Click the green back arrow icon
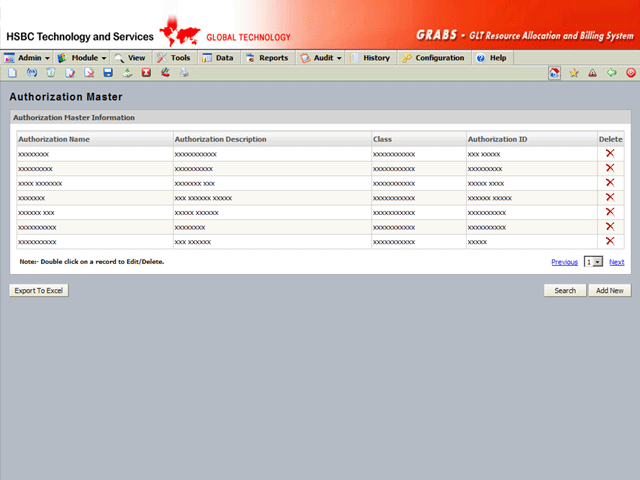 click(611, 73)
